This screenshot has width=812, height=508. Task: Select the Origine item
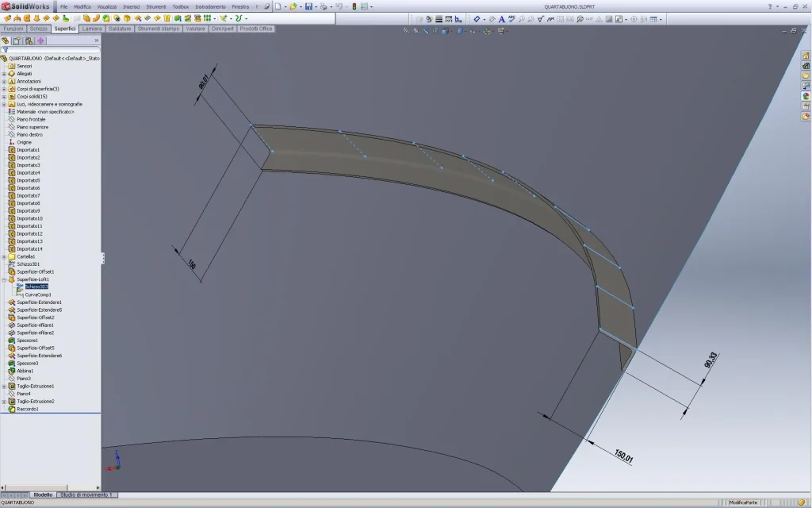[24, 142]
